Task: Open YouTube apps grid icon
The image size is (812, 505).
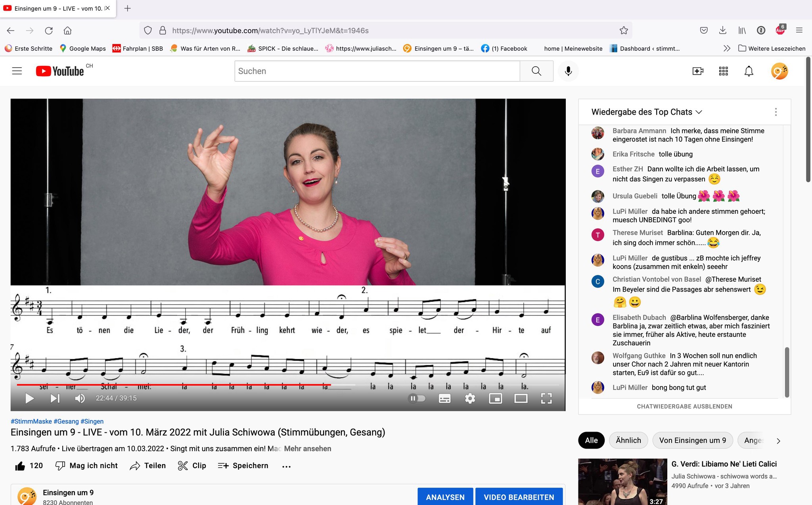Action: (723, 71)
